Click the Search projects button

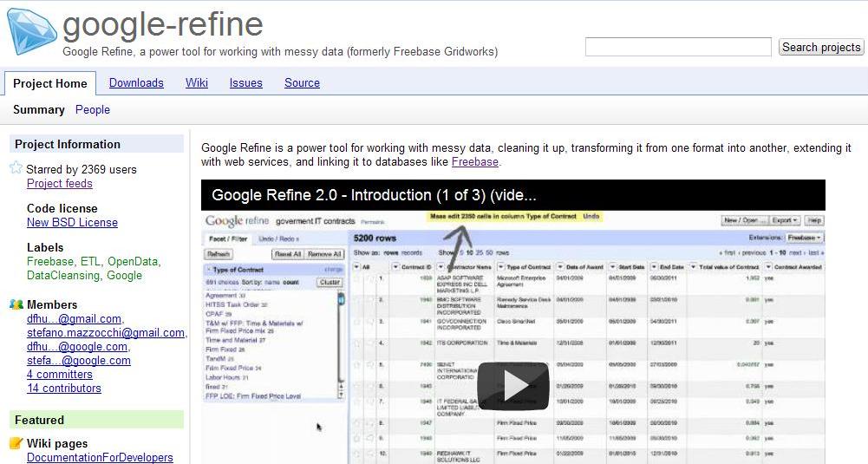coord(821,47)
